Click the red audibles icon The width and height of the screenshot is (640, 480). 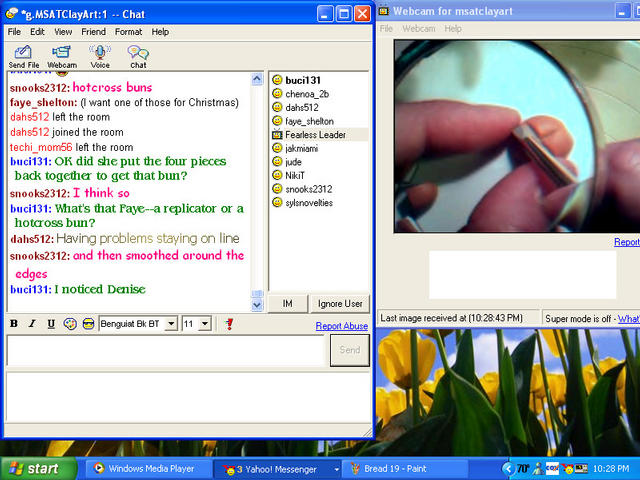coord(229,324)
